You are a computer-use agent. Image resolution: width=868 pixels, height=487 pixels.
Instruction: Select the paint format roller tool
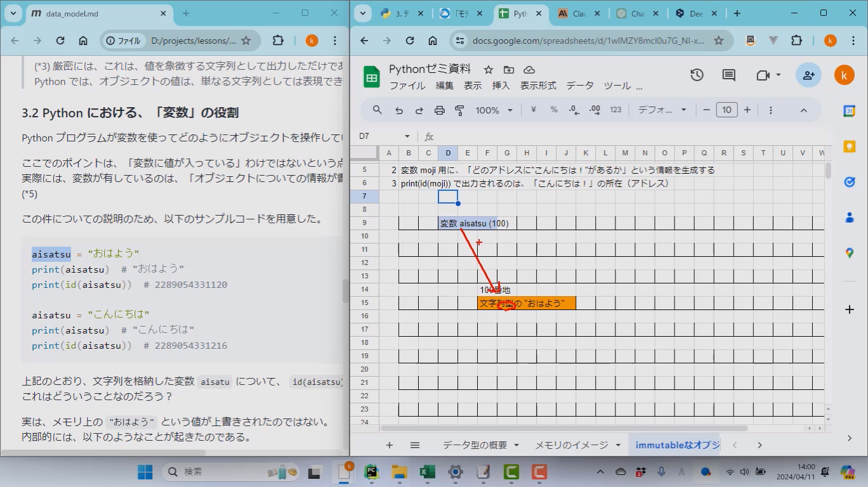tap(460, 110)
